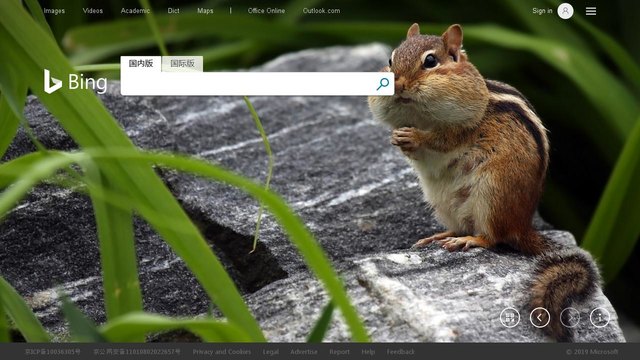Open the Videos menu item
Viewport: 640px width, 360px height.
(93, 11)
